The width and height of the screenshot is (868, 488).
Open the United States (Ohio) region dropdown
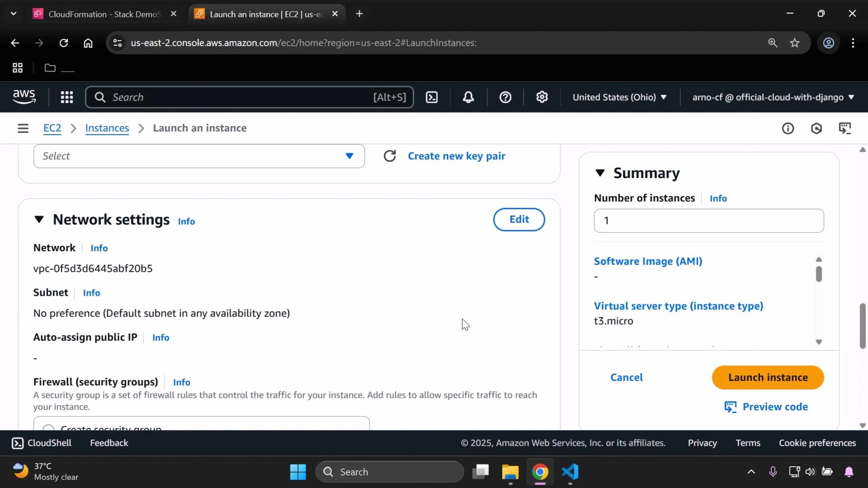pos(619,97)
